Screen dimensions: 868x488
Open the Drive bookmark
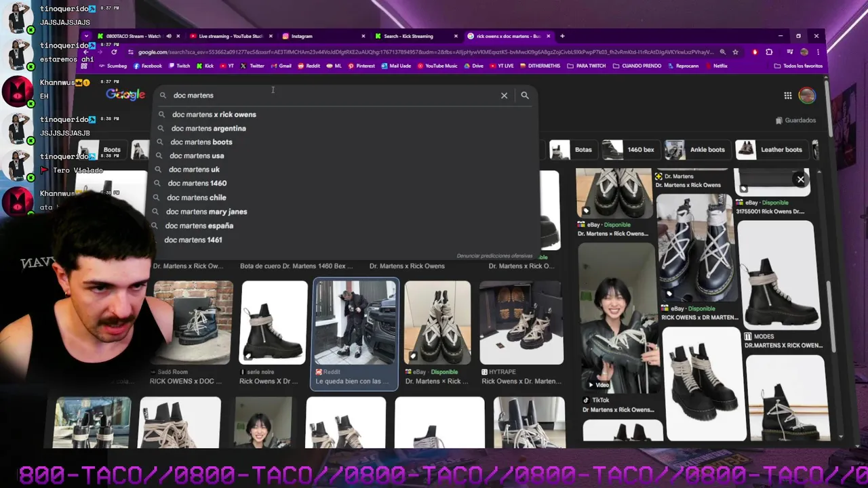point(473,66)
